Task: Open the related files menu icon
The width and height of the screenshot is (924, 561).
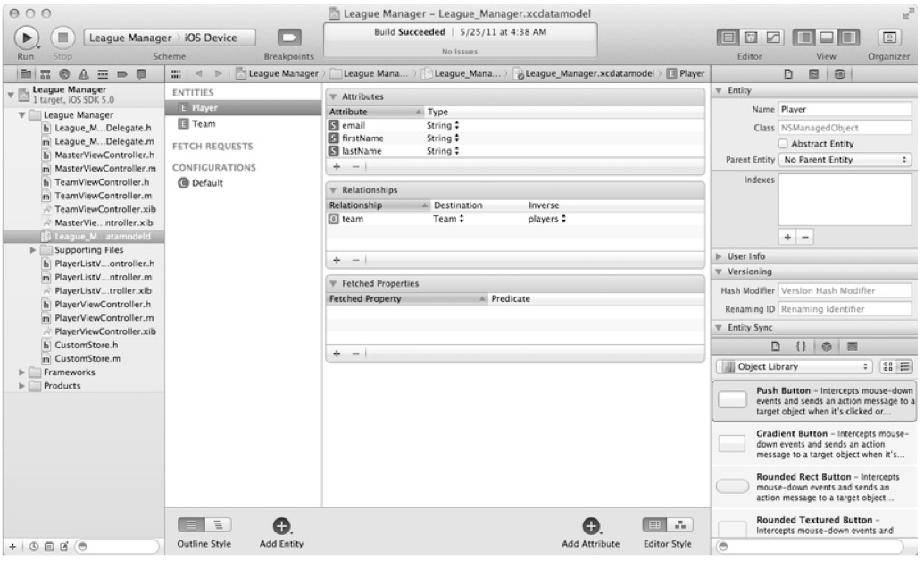Action: (x=176, y=74)
